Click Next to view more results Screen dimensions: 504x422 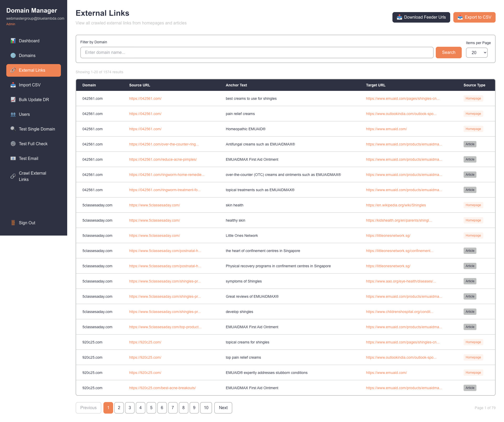(223, 408)
